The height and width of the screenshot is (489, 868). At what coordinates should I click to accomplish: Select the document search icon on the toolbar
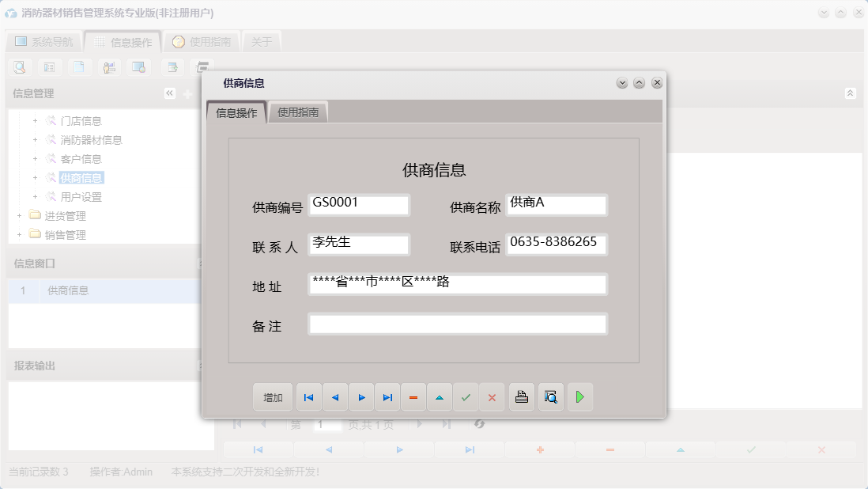click(18, 67)
